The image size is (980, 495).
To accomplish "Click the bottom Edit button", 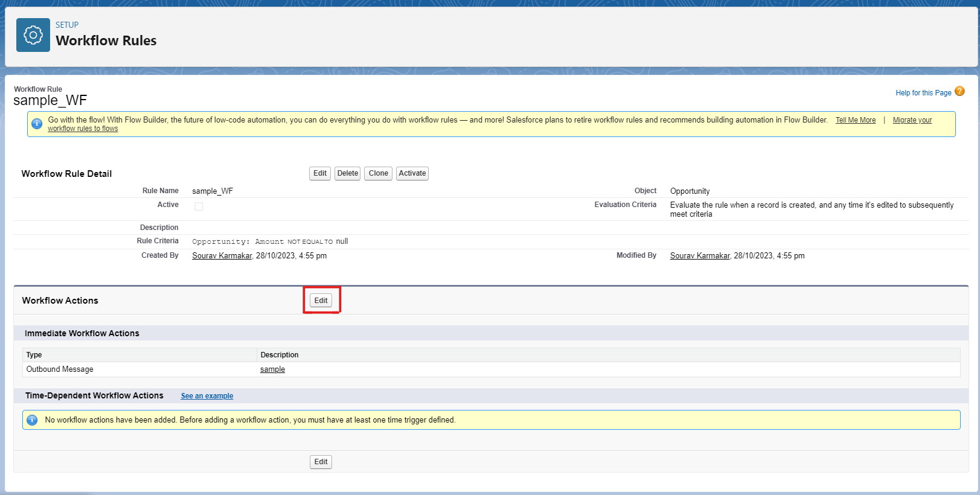I will click(321, 462).
